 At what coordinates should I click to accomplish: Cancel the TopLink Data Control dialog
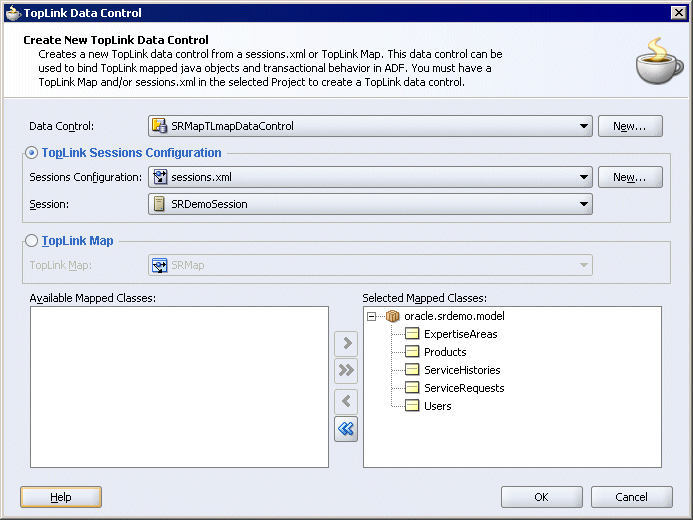click(632, 497)
